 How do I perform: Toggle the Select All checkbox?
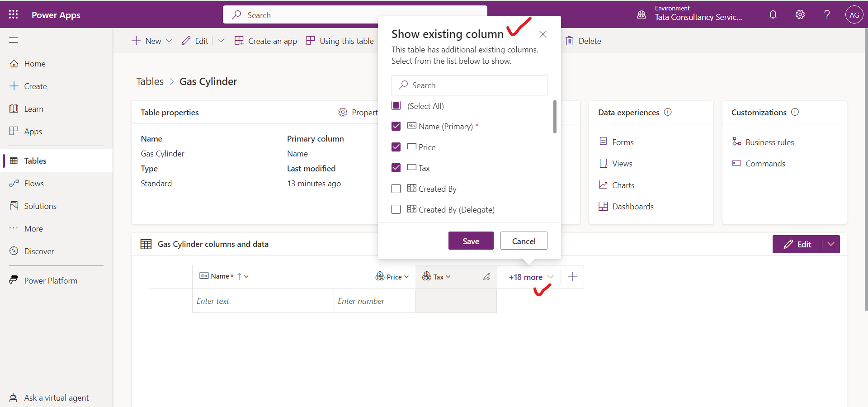(396, 105)
